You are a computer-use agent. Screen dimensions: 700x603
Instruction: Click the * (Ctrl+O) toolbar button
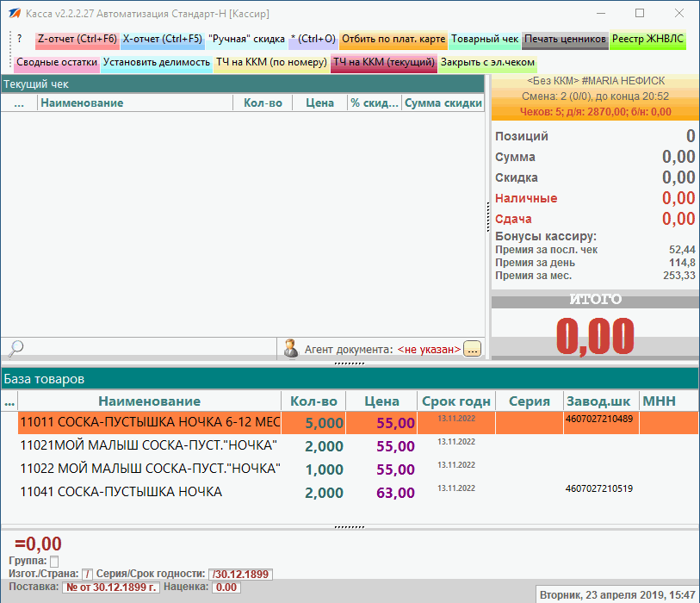pyautogui.click(x=313, y=40)
